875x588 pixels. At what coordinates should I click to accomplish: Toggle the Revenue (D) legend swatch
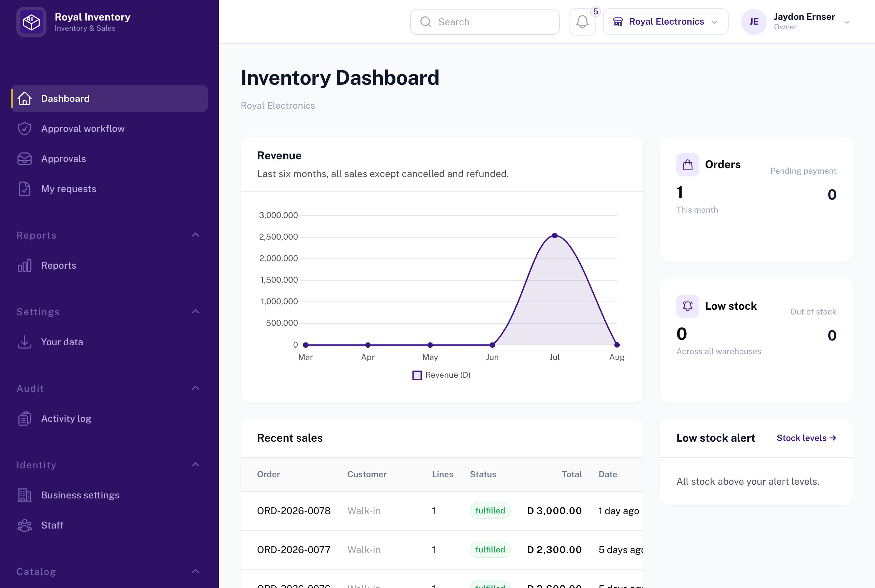417,375
